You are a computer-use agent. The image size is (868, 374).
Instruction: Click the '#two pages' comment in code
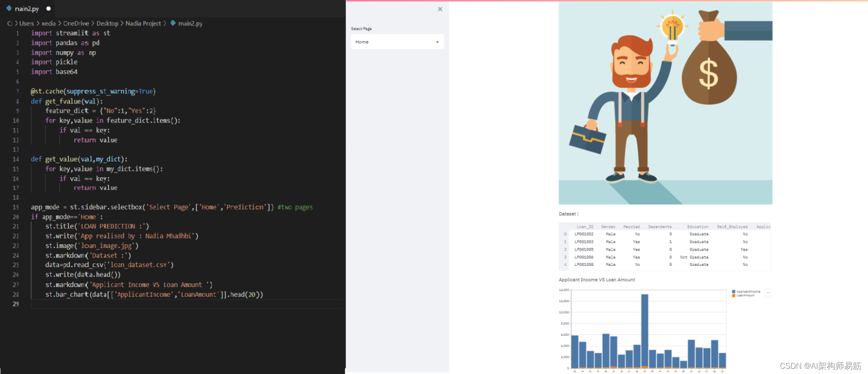pos(295,207)
